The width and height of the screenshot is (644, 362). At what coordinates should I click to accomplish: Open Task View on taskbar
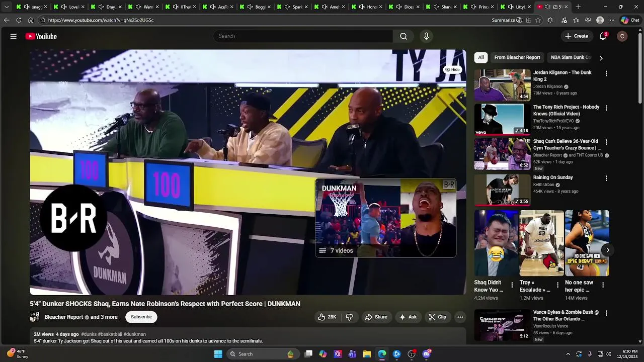click(x=308, y=354)
